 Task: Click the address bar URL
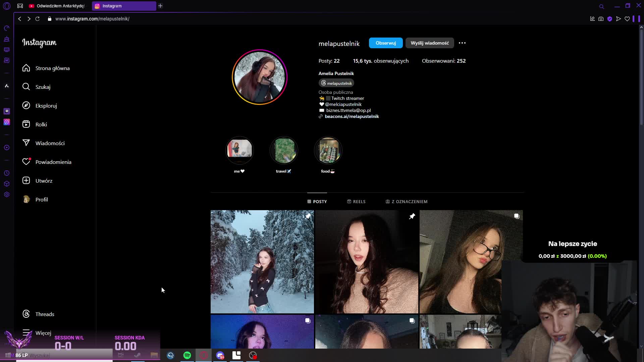(92, 19)
